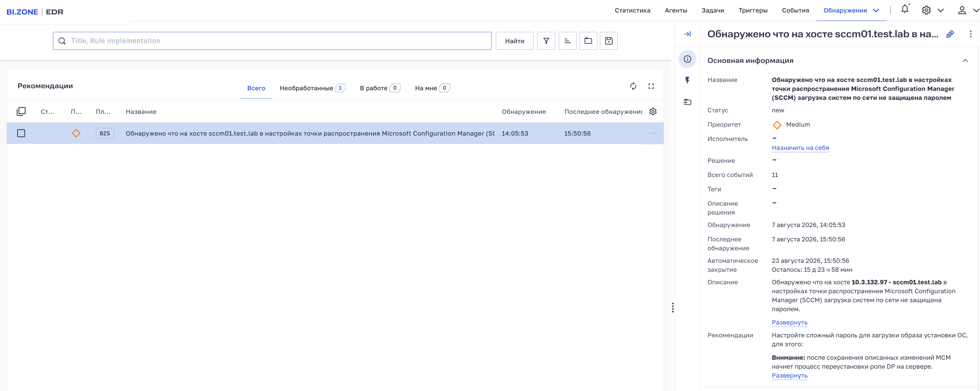Image resolution: width=980 pixels, height=391 pixels.
Task: Open the События navigation item
Action: [x=796, y=10]
